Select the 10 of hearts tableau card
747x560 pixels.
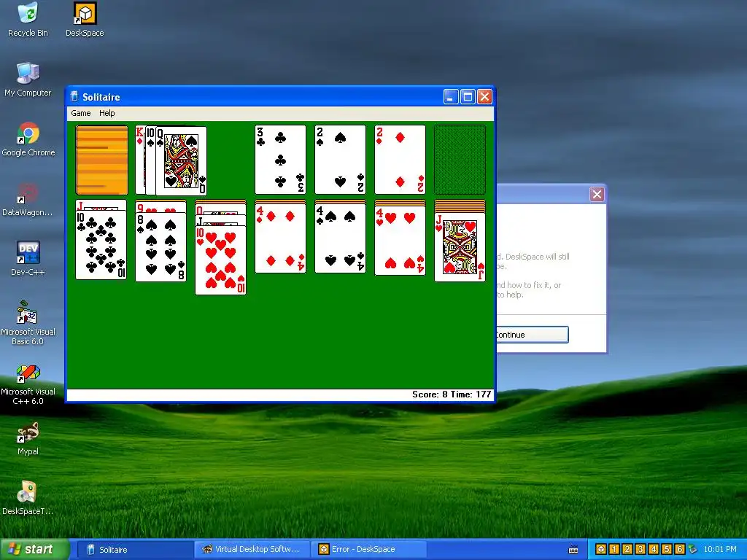(220, 260)
